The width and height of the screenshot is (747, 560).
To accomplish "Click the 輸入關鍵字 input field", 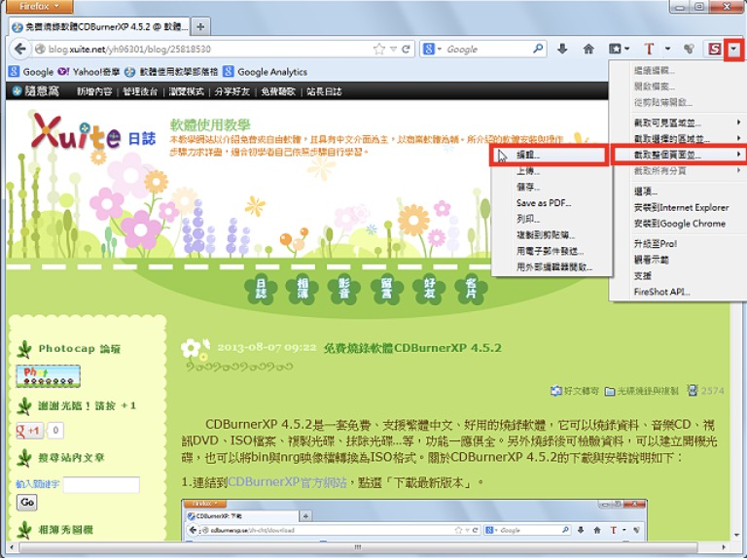I will pos(101,484).
